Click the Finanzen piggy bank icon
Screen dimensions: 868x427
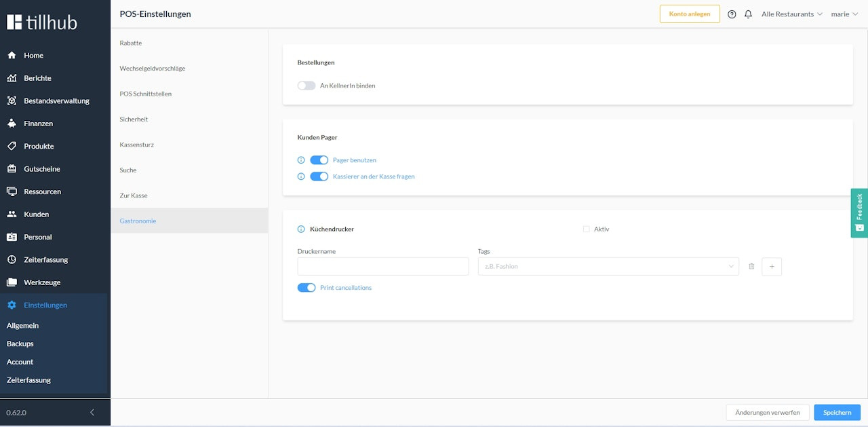coord(12,124)
